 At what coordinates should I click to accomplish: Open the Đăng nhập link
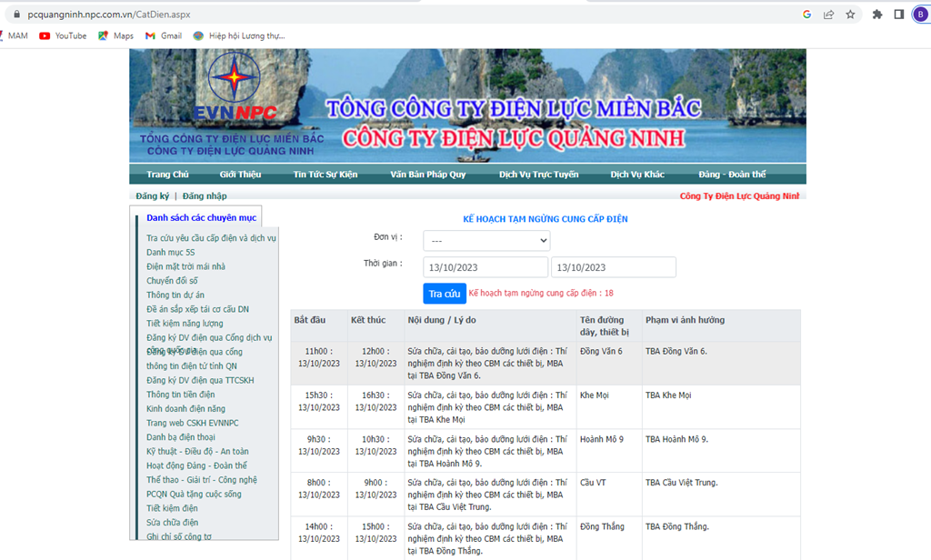coord(205,196)
